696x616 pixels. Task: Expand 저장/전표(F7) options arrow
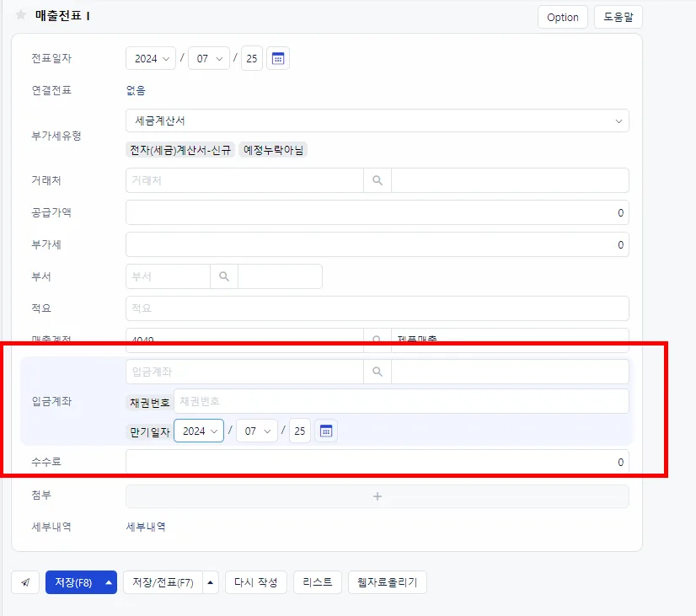pyautogui.click(x=211, y=582)
